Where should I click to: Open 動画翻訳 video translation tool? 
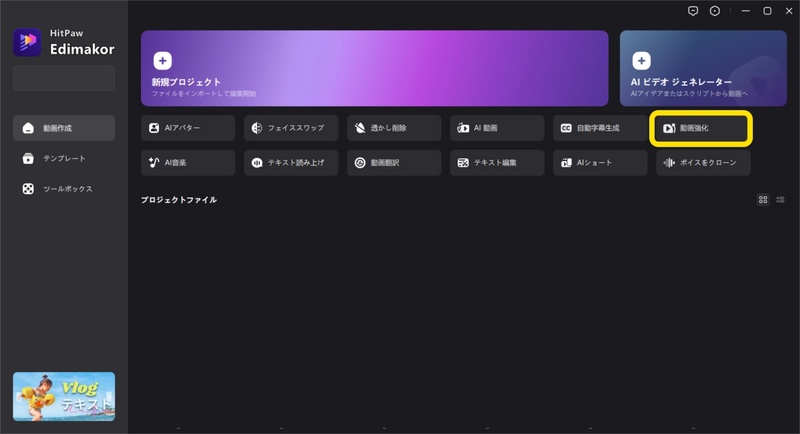pyautogui.click(x=394, y=163)
